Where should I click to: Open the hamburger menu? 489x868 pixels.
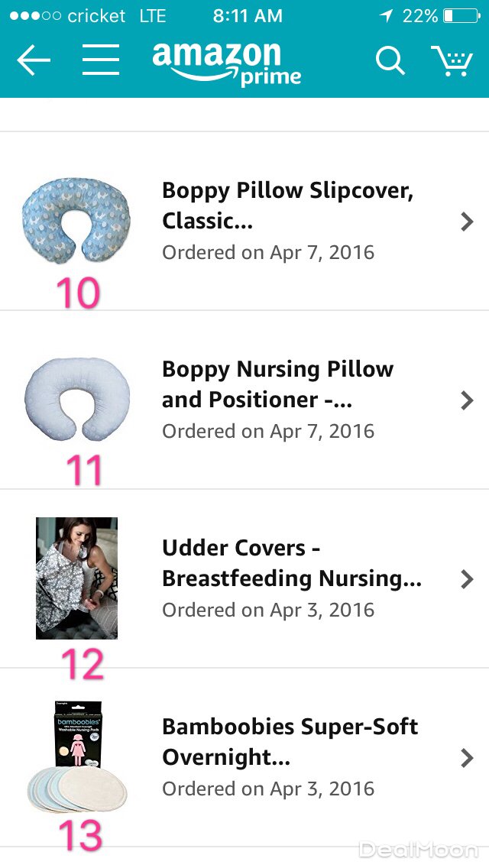tap(101, 60)
